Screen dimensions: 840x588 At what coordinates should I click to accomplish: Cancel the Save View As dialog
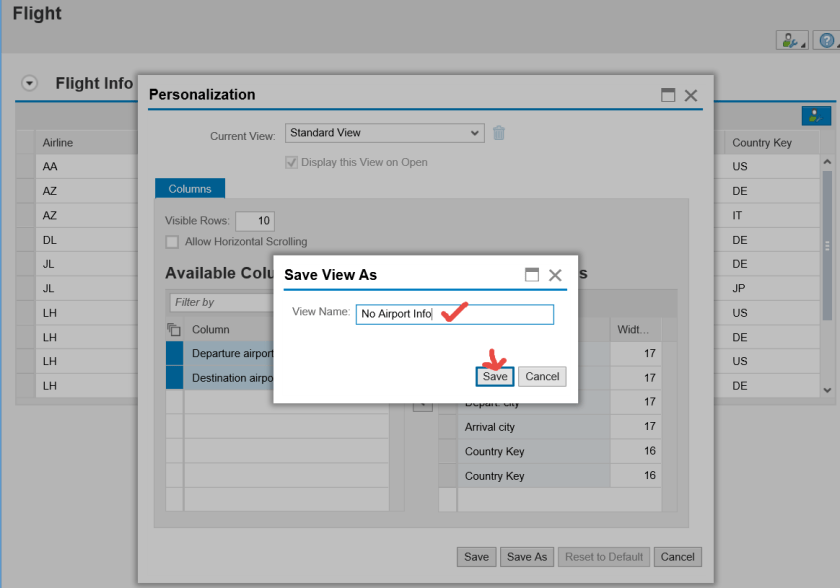point(542,377)
